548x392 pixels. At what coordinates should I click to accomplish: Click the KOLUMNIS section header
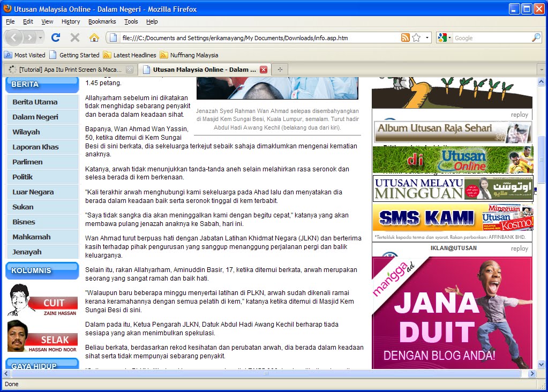(42, 270)
